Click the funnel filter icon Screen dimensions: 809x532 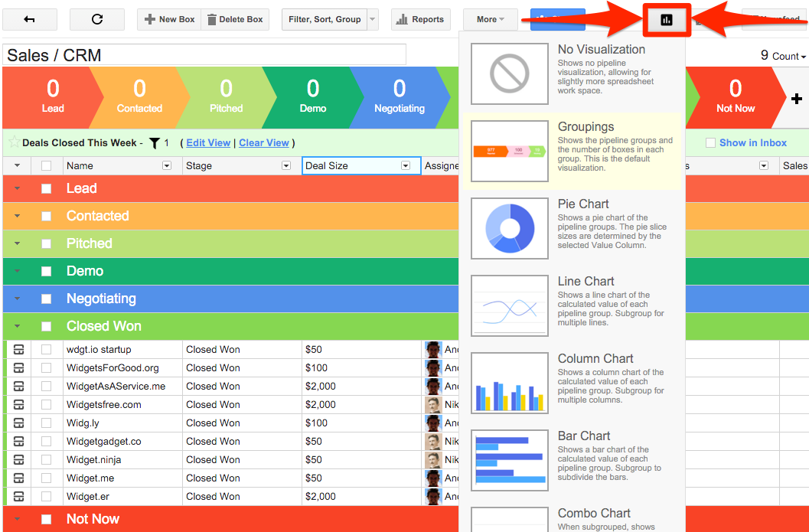pos(154,143)
